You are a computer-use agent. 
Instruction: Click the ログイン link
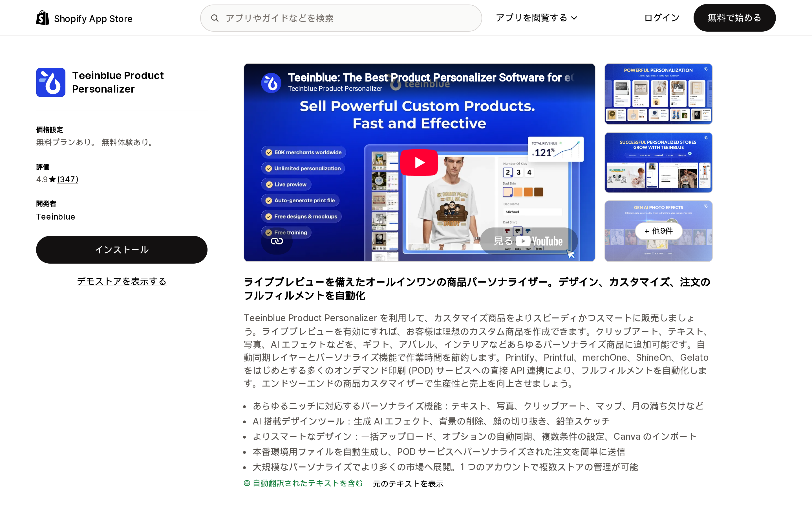[662, 18]
